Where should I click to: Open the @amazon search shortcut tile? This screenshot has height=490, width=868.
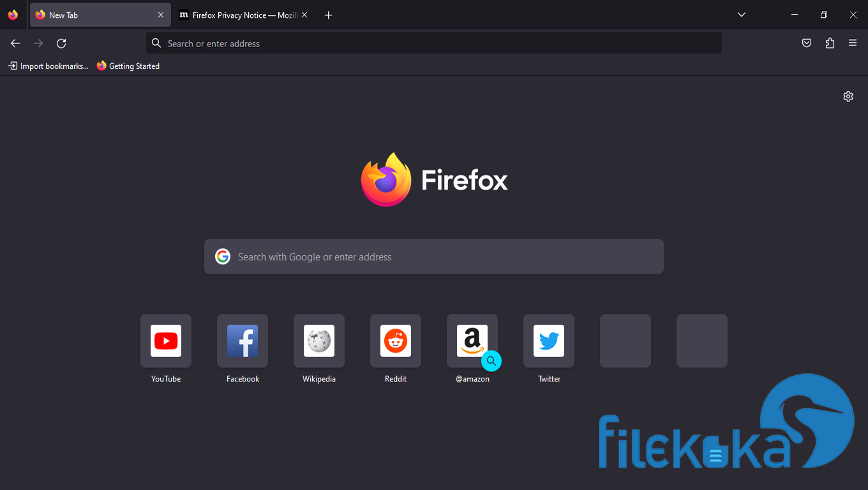(472, 341)
